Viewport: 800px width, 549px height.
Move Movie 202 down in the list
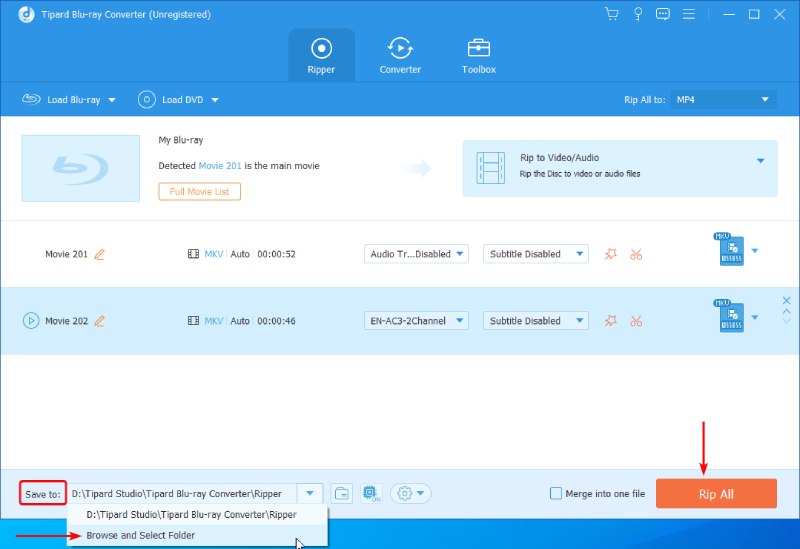pos(786,321)
